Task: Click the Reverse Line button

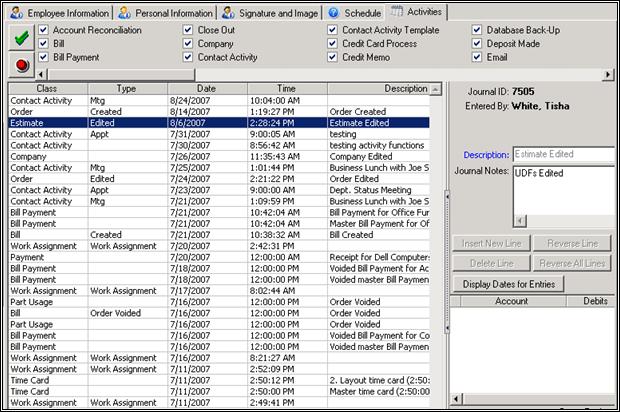Action: 572,244
